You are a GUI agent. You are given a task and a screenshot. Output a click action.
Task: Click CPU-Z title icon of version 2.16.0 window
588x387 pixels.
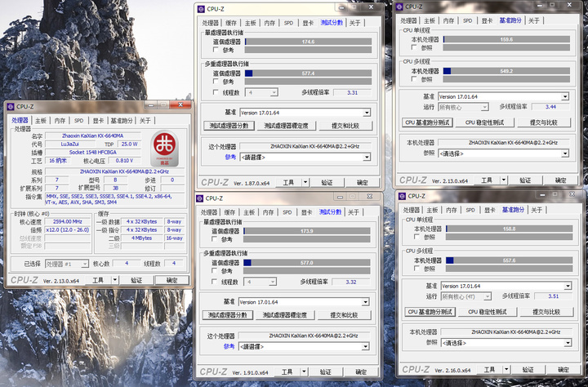coord(402,196)
